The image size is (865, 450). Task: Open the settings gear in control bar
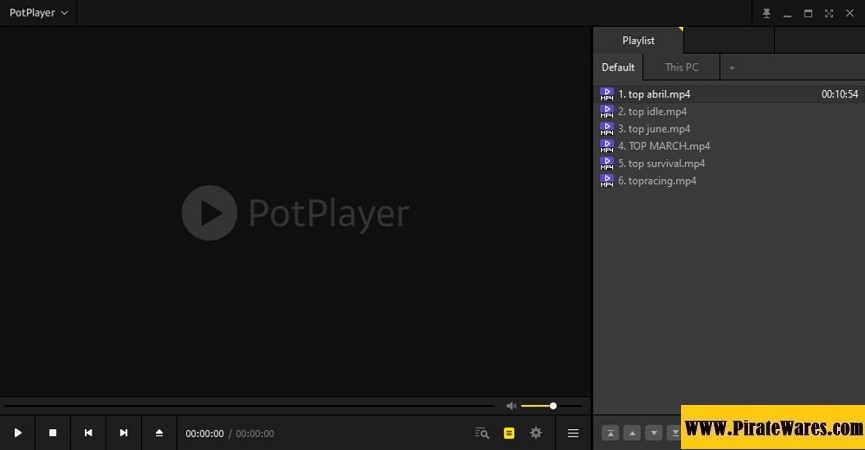(x=536, y=433)
